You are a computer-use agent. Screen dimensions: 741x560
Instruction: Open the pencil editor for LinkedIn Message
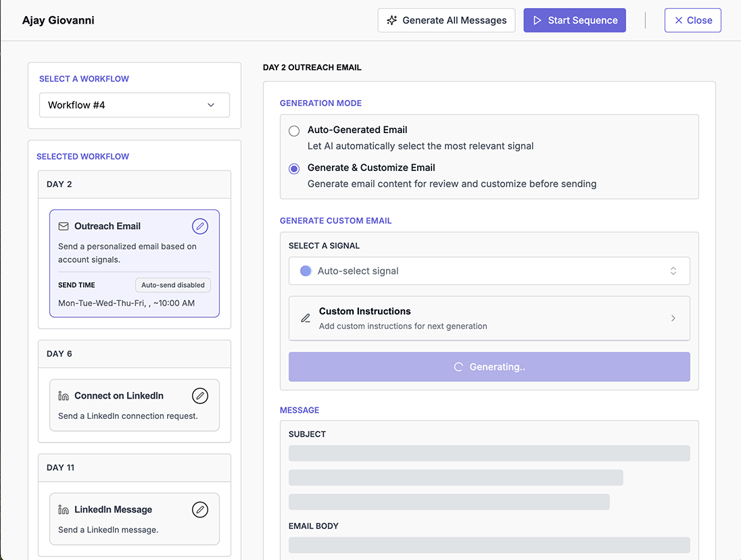[200, 509]
